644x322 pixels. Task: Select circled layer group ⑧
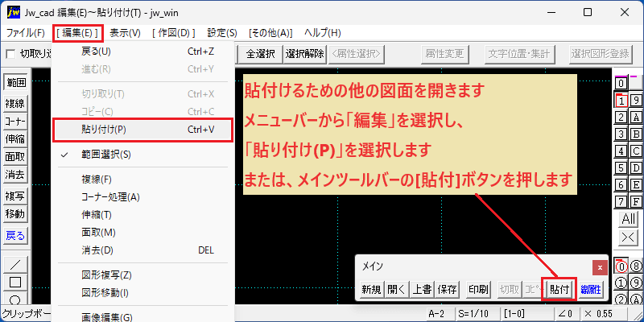click(x=636, y=267)
